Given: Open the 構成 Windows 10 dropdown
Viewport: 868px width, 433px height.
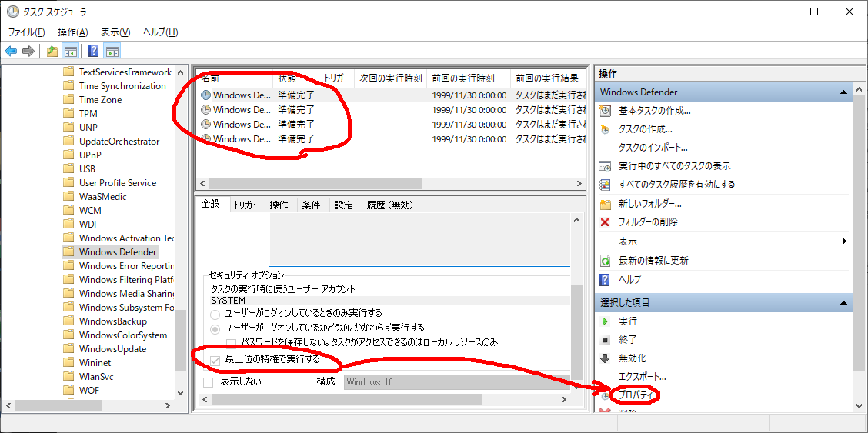Looking at the screenshot, I should (457, 382).
